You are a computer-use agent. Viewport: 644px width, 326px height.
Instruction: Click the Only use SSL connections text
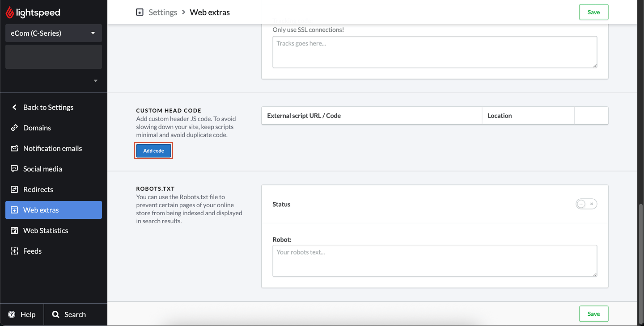pyautogui.click(x=308, y=30)
